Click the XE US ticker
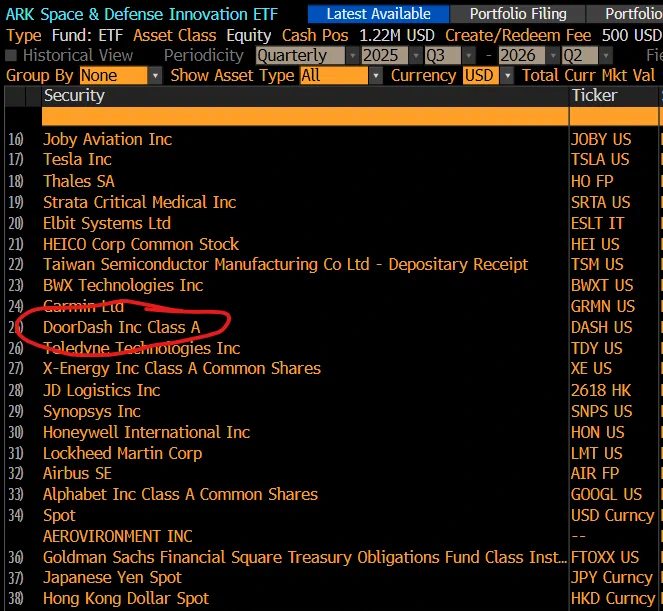 [591, 369]
